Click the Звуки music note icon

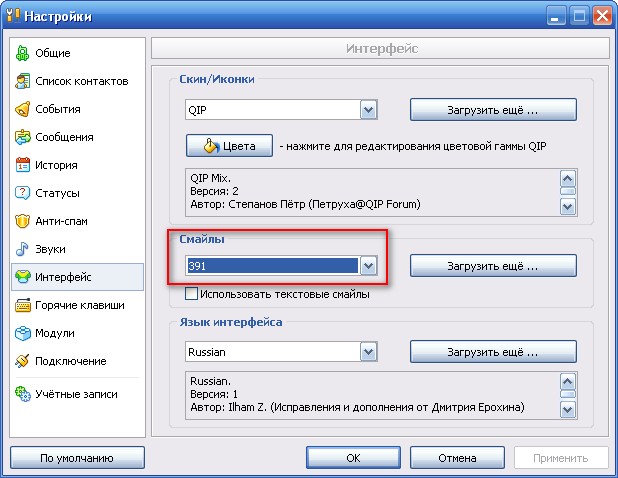(22, 249)
